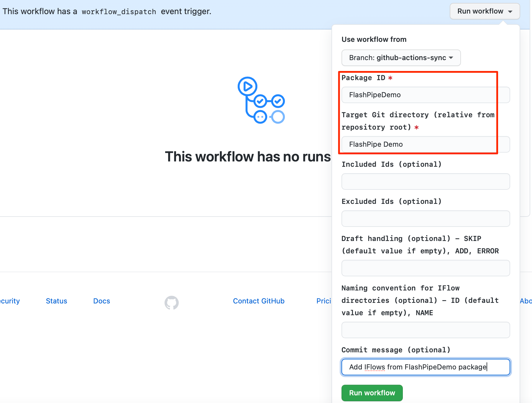Click the Target Git directory field

pos(426,144)
